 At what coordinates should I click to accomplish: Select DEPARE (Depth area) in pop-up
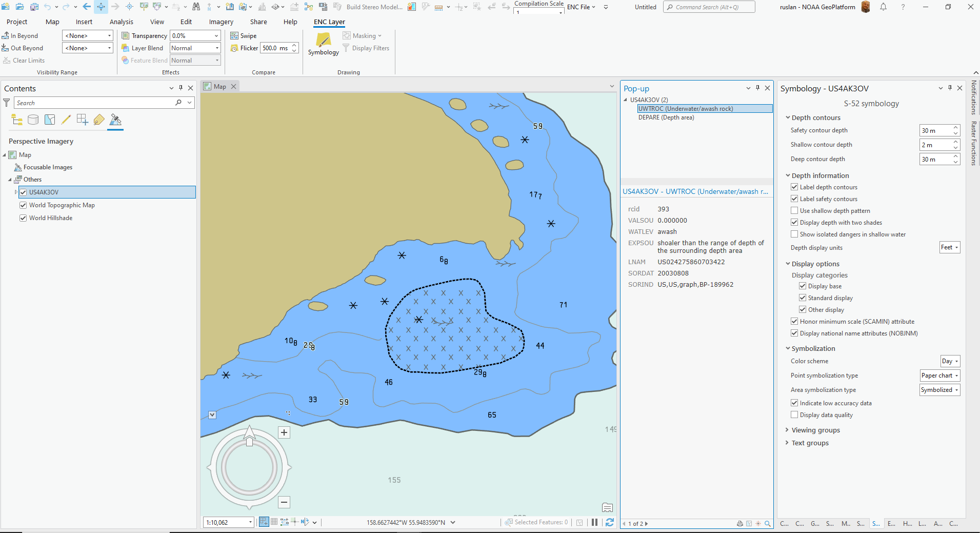(x=666, y=117)
